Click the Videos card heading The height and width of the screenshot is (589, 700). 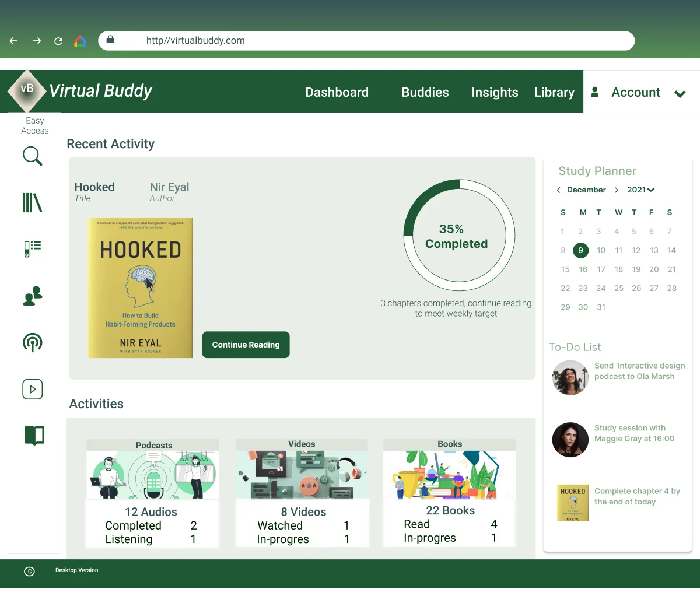pyautogui.click(x=302, y=444)
